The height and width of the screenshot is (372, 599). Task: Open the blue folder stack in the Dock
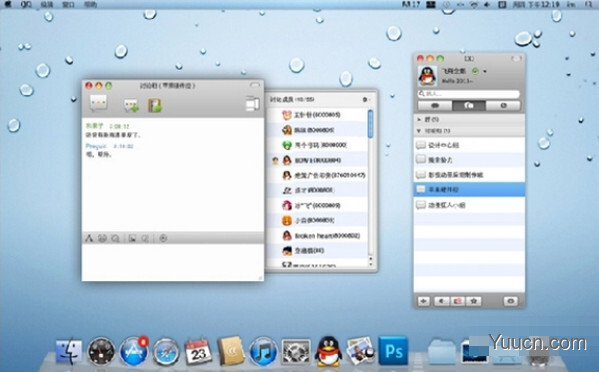coord(442,351)
